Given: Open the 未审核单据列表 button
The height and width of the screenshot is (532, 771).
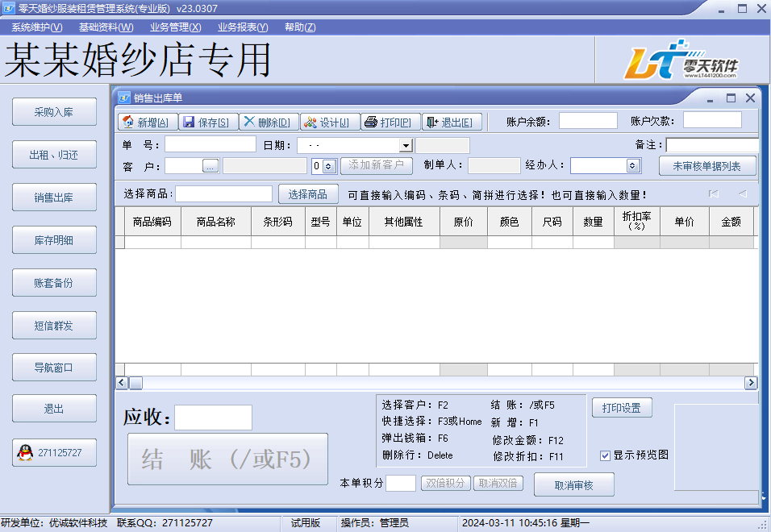Looking at the screenshot, I should click(x=707, y=166).
